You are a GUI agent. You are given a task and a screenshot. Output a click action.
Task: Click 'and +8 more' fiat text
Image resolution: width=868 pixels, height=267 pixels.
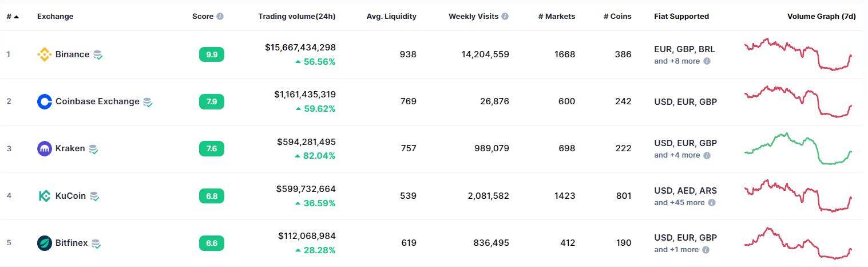click(677, 61)
